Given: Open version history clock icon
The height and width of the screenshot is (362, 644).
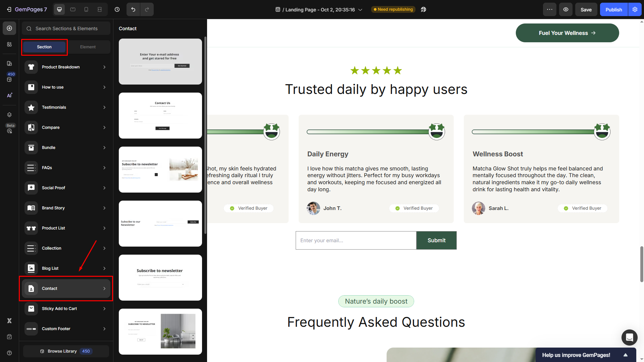Looking at the screenshot, I should point(117,9).
